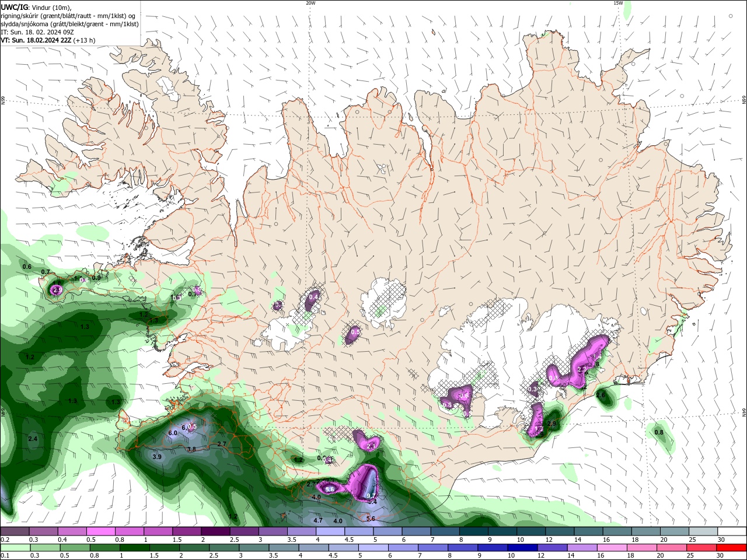This screenshot has height=560, width=747.
Task: Click the 'VT: Sun. 18.02.2024 22Z' valid time
Action: pyautogui.click(x=36, y=40)
